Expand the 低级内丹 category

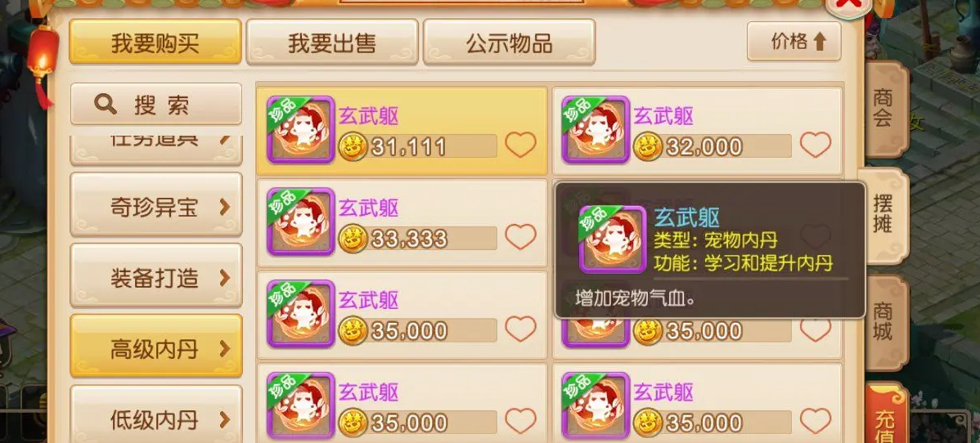(x=155, y=418)
